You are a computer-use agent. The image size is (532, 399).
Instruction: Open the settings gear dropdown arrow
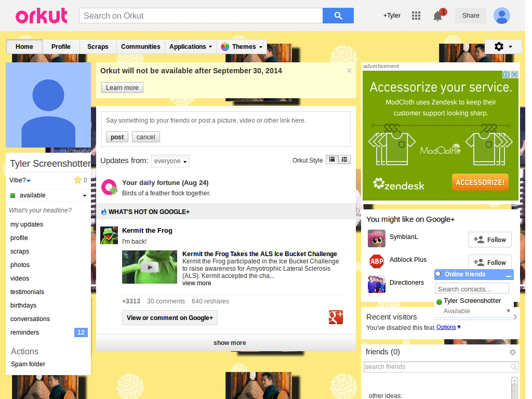[x=510, y=47]
